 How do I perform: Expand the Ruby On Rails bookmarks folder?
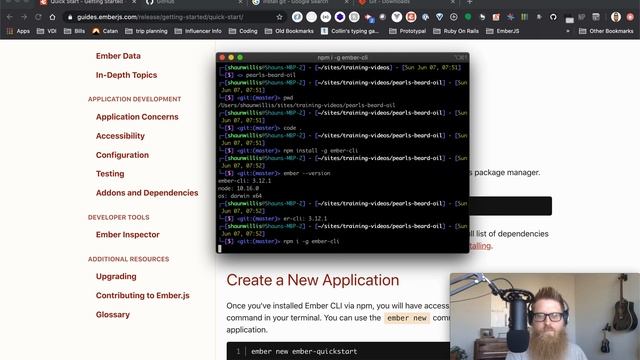coord(456,31)
